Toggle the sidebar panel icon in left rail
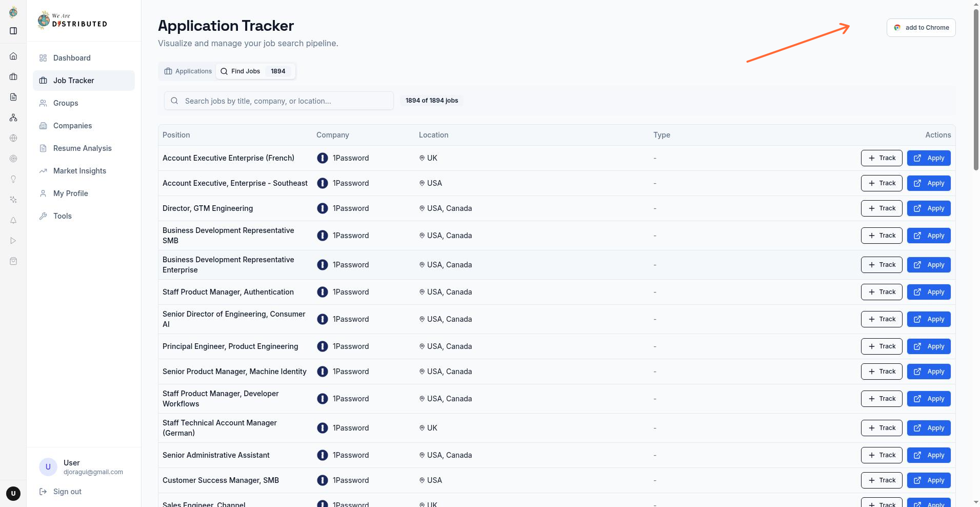The image size is (980, 507). click(13, 31)
